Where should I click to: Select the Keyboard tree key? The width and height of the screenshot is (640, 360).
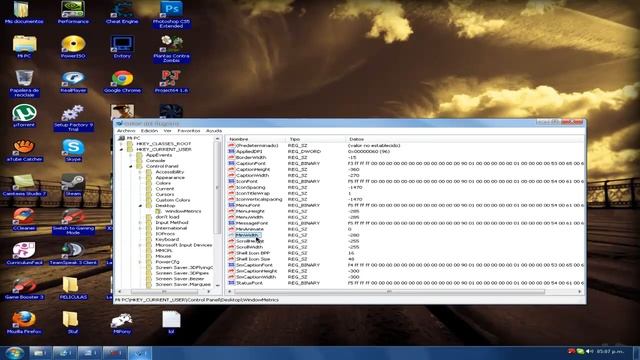167,239
